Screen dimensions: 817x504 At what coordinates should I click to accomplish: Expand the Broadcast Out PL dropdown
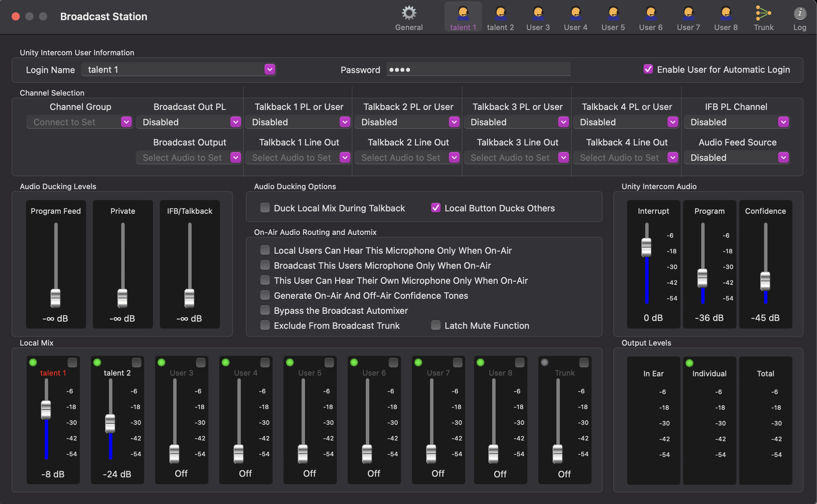coord(235,122)
